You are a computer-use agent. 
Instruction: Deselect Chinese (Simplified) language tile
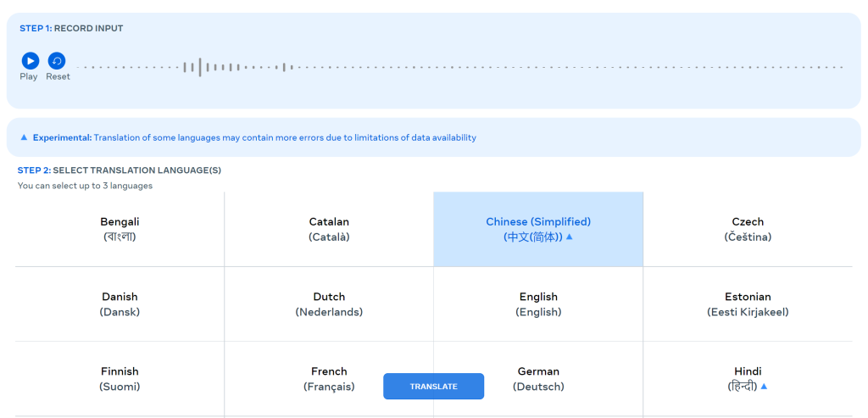coord(537,229)
